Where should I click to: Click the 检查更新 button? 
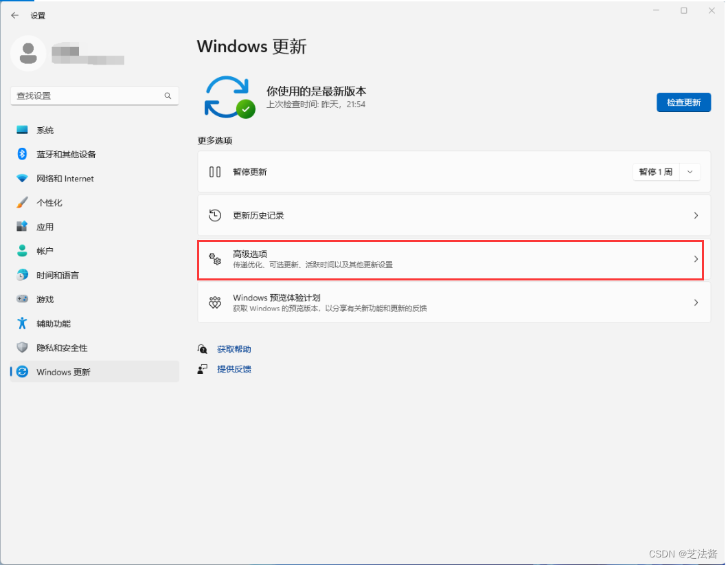click(683, 102)
